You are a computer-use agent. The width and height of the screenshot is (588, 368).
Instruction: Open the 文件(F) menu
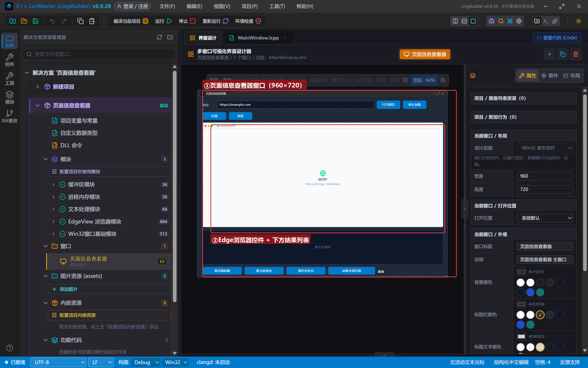tap(167, 6)
